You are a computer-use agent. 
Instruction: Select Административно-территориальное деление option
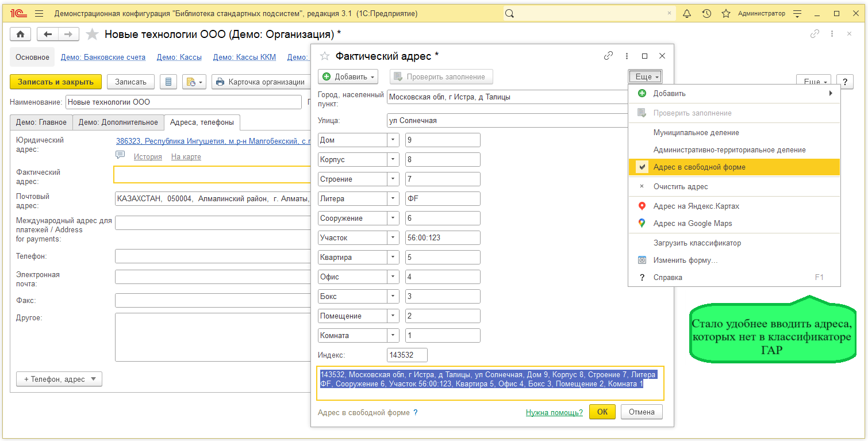click(x=729, y=149)
